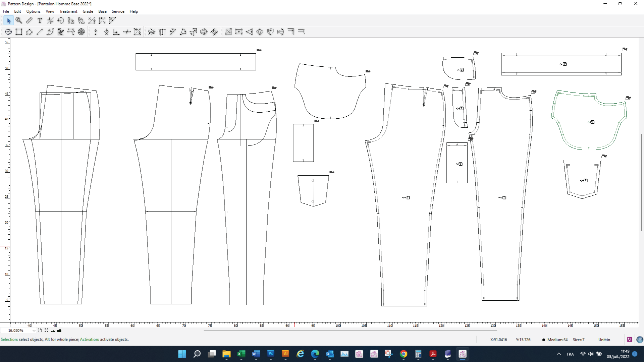Click the fit-to-screen zoom icon
The width and height of the screenshot is (644, 362).
click(46, 330)
